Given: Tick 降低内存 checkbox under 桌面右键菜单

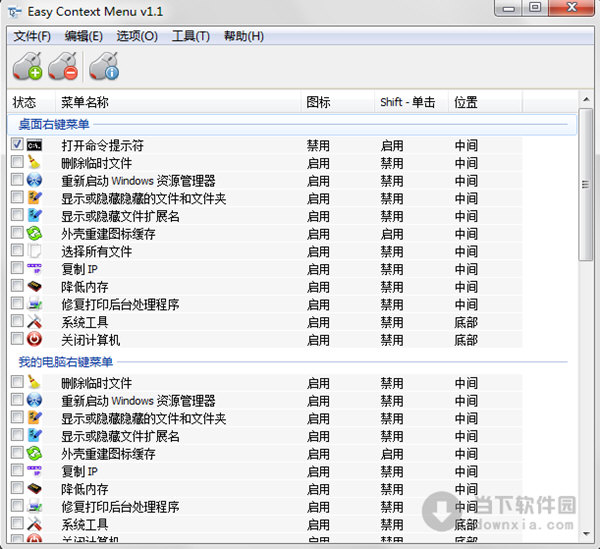Looking at the screenshot, I should (17, 285).
